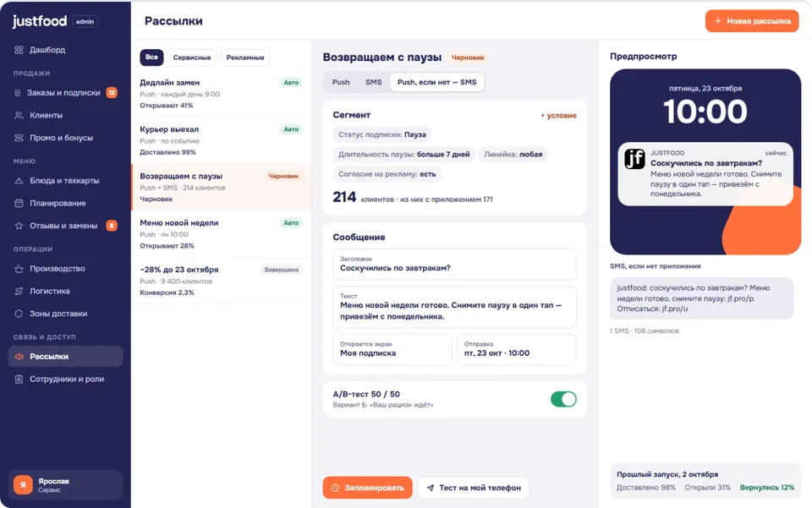Click the Отзывы и замены star icon
The height and width of the screenshot is (508, 812).
pos(19,226)
